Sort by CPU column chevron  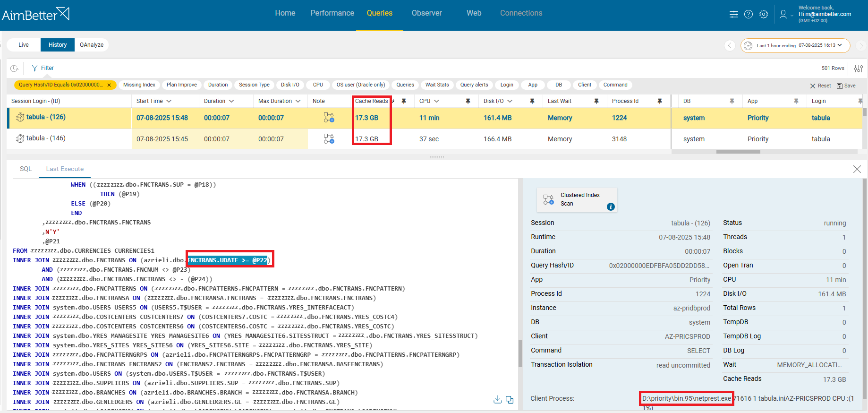tap(436, 101)
